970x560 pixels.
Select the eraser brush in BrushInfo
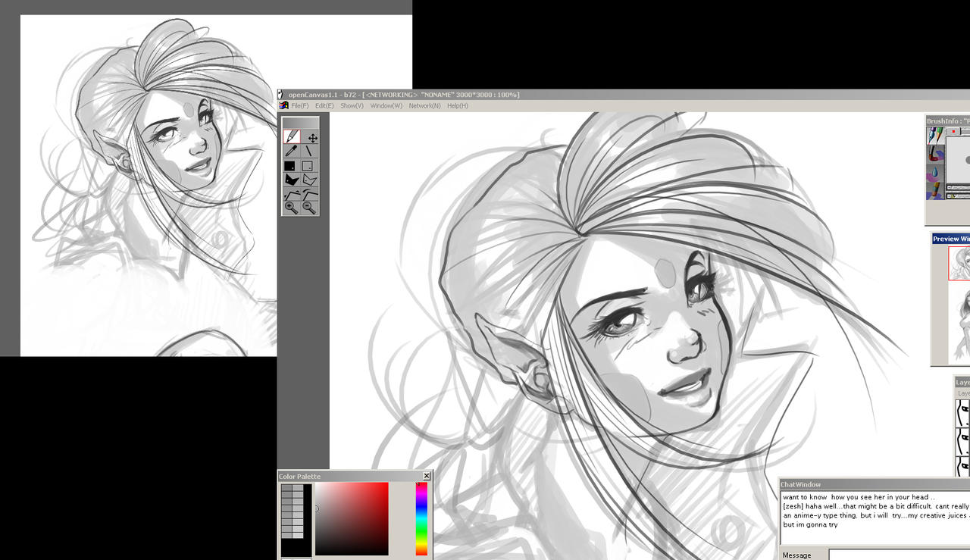tap(935, 190)
